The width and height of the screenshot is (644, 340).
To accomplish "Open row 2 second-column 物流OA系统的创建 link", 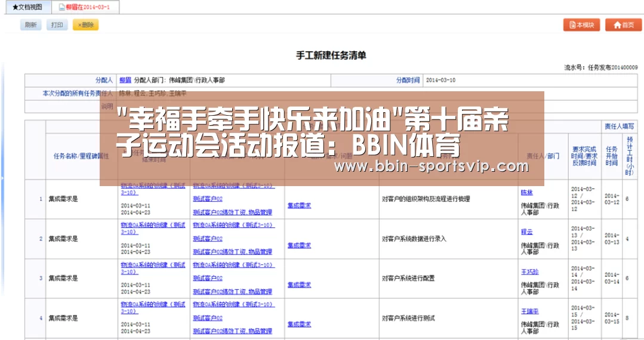I will coord(153,228).
